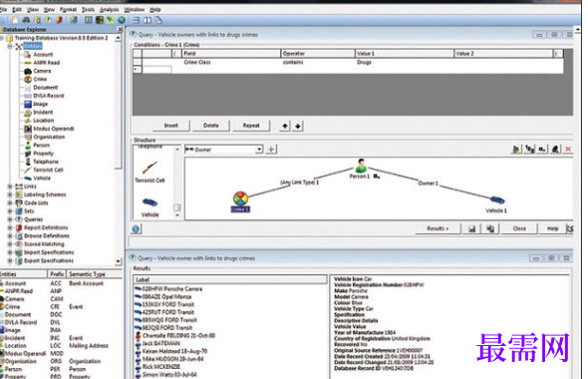588x379 pixels.
Task: Expand the Report Definitions node
Action: point(10,227)
